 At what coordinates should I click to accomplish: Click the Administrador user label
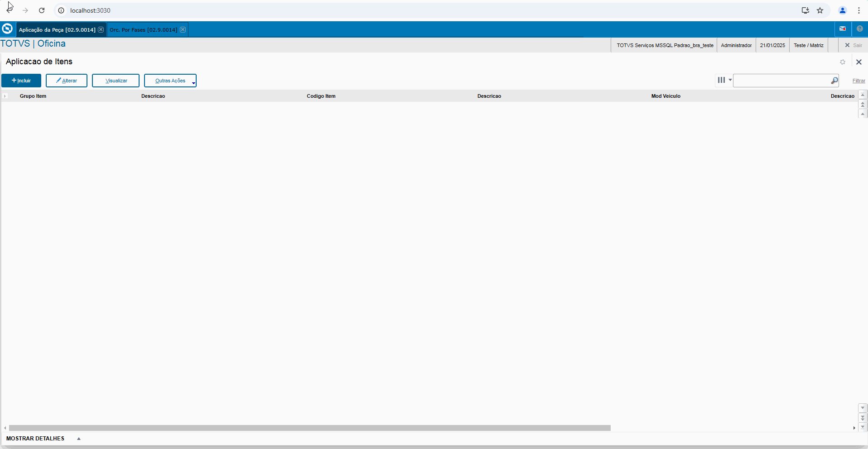[736, 45]
